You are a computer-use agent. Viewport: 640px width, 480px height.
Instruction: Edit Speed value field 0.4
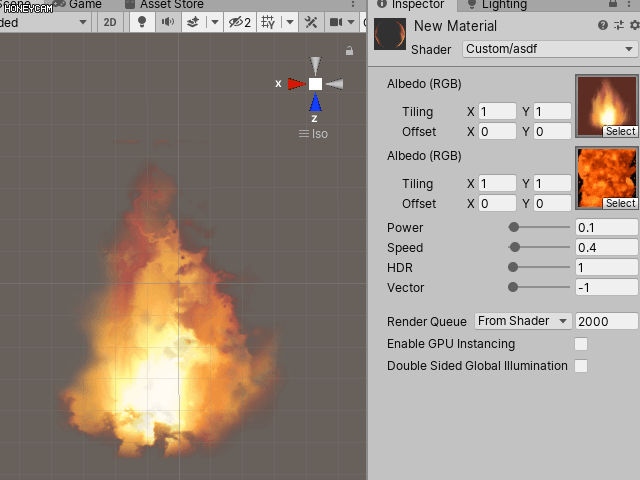tap(607, 247)
